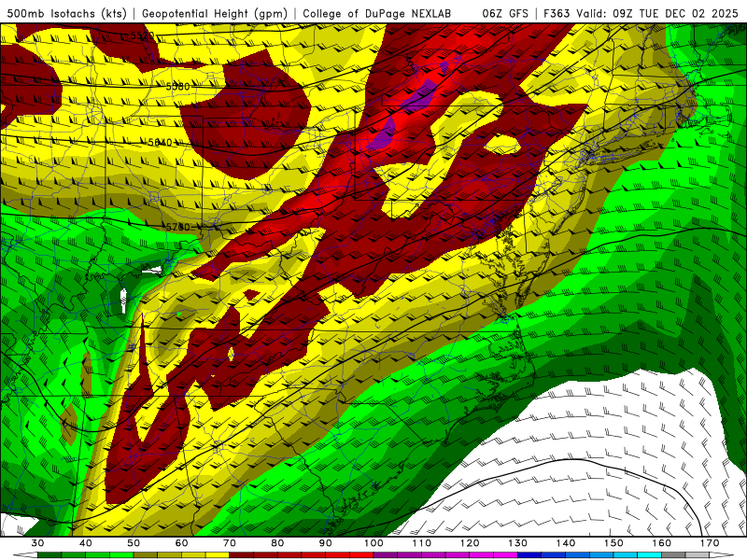Select the bright yellow 65-70 kt legend swatch
The height and width of the screenshot is (560, 747).
[218, 555]
